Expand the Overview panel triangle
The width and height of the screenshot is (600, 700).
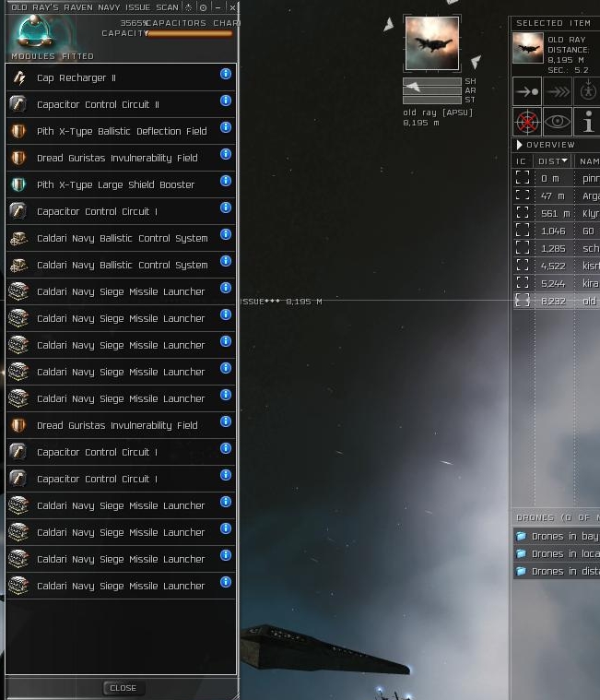coord(519,145)
